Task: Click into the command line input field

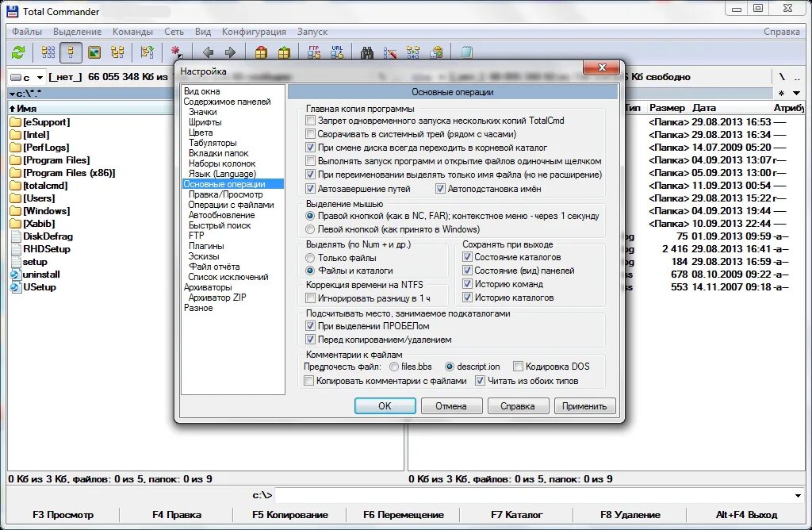Action: 534,495
